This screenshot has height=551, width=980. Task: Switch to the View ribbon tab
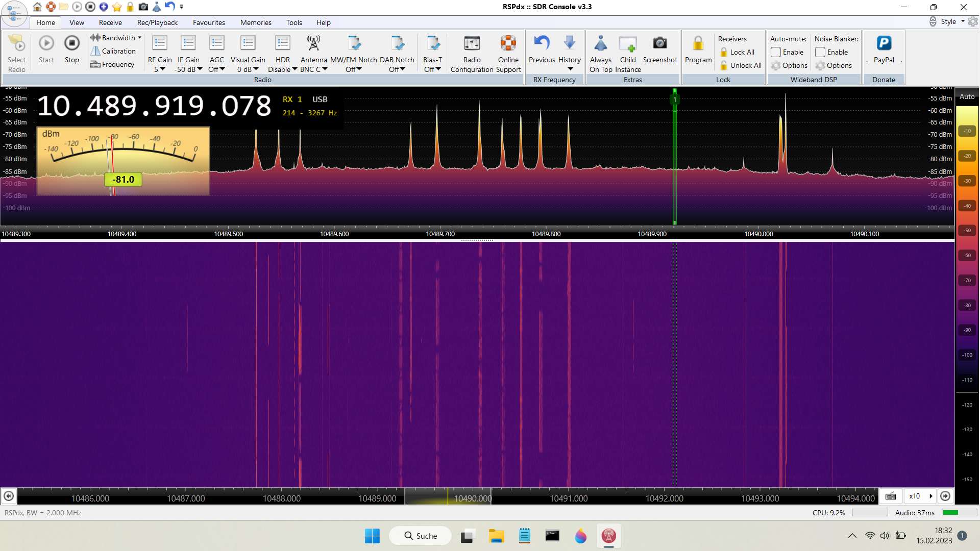77,22
